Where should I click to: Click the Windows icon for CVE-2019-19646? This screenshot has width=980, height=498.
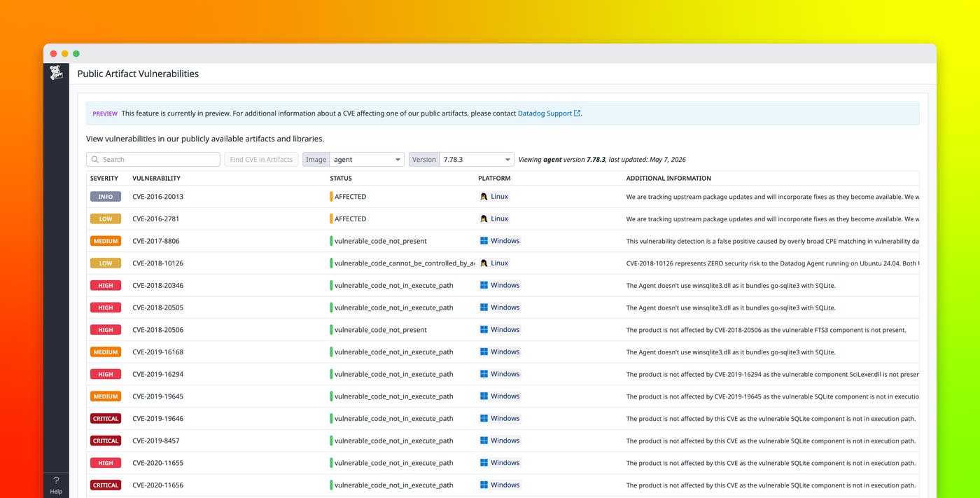(x=484, y=419)
